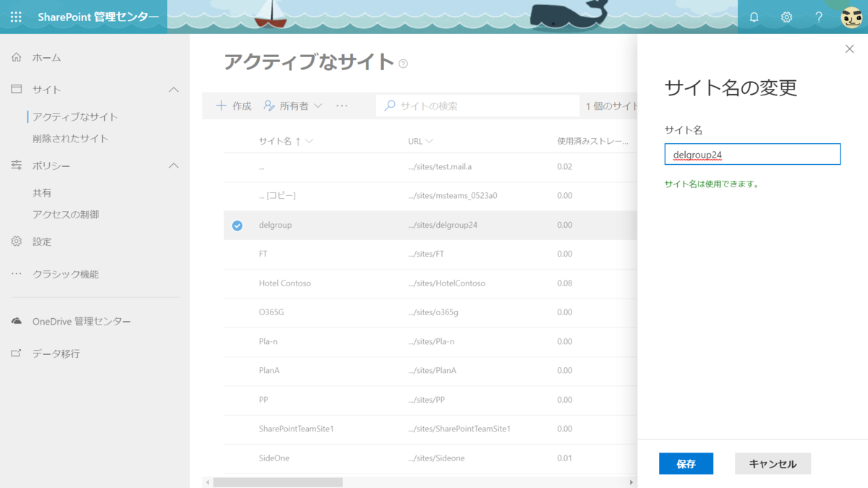Viewport: 868px width, 488px height.
Task: Select the FT site name
Action: (263, 254)
